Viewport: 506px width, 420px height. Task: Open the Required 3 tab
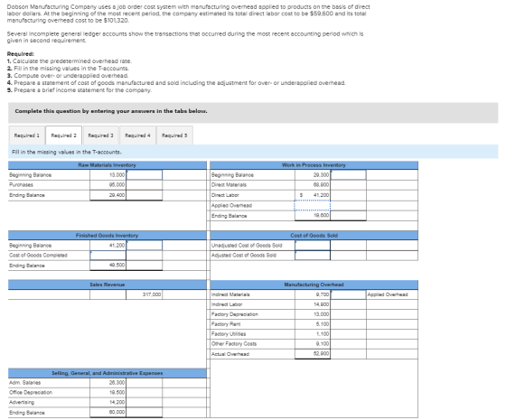pos(100,135)
